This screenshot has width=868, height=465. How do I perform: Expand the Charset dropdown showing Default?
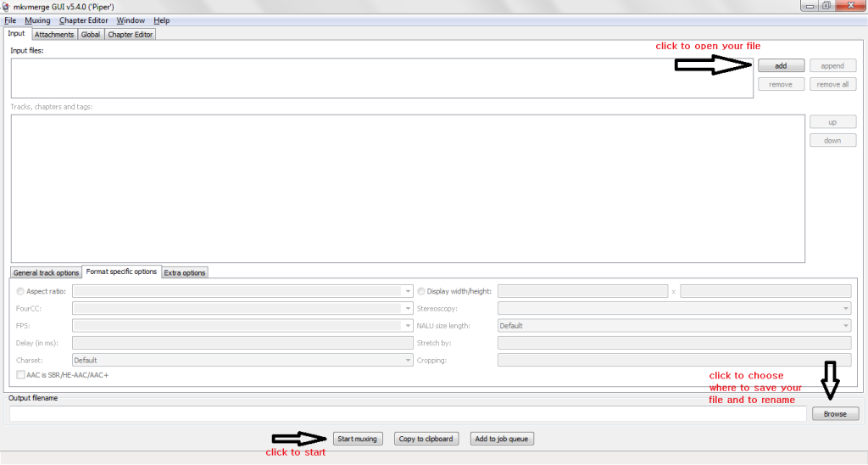pyautogui.click(x=408, y=361)
